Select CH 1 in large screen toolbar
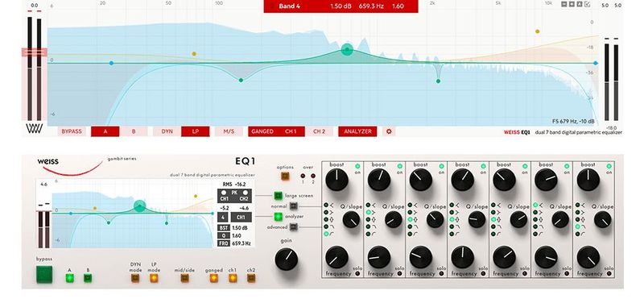The image size is (644, 299). 291,131
